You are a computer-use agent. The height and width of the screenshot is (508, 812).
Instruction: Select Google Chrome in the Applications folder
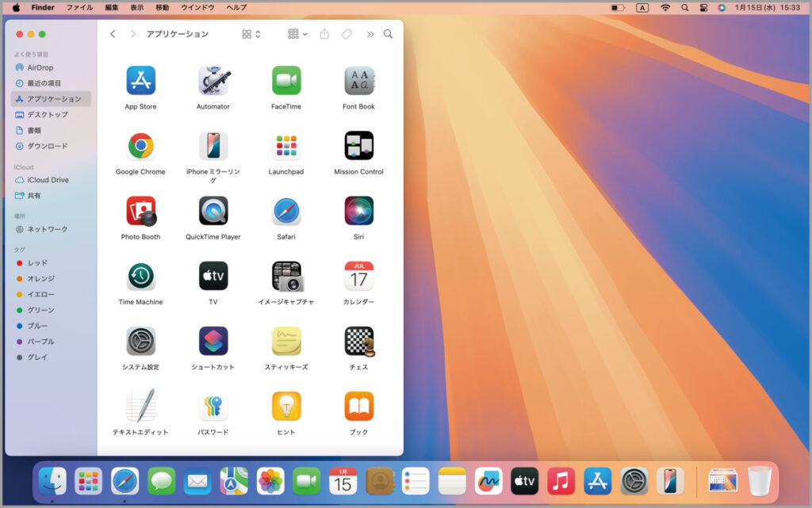pos(140,146)
